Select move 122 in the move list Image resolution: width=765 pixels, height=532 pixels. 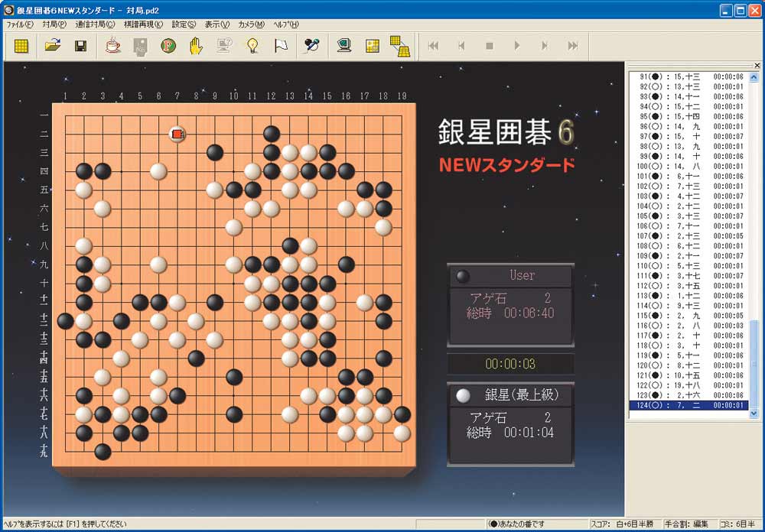tap(689, 385)
